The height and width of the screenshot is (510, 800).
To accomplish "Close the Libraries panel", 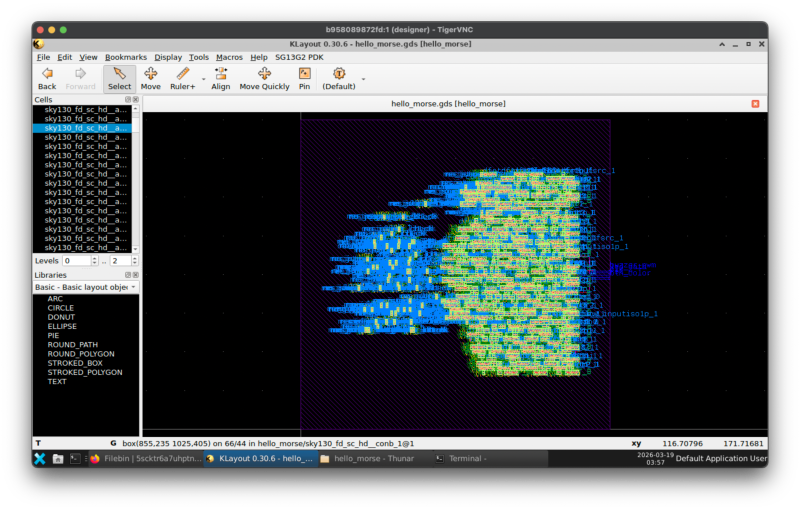I will 135,274.
